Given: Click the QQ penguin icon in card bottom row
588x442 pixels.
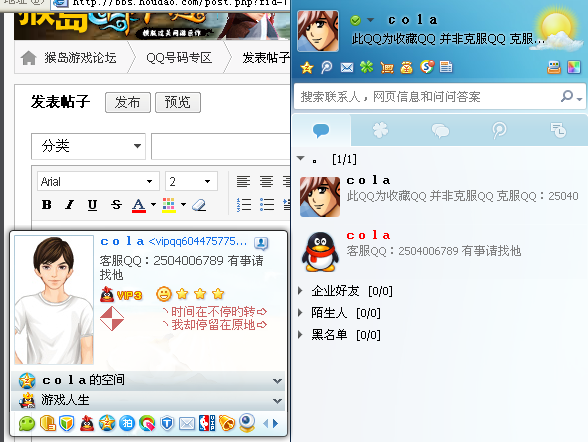Looking at the screenshot, I should [x=87, y=423].
